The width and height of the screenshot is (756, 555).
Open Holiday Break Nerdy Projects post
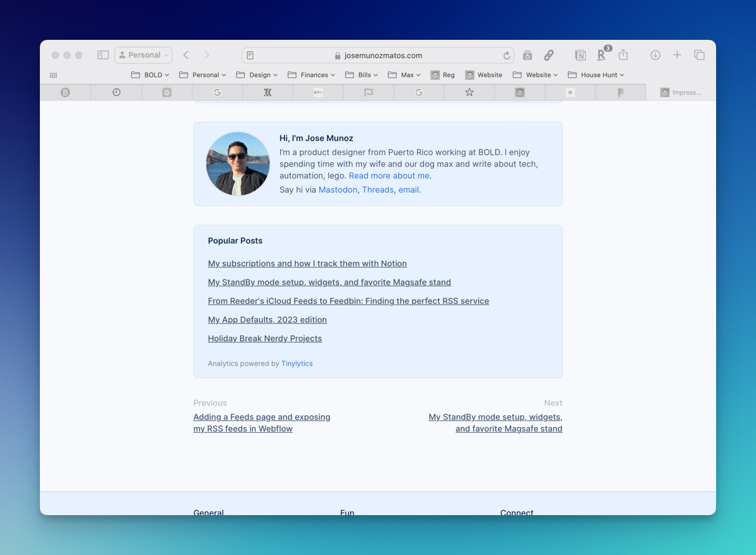(x=265, y=339)
